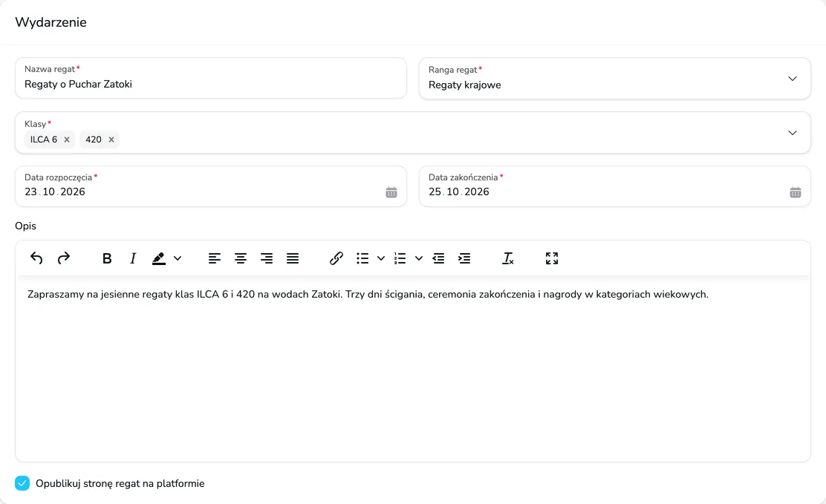Edit the Nazwa regat field

211,78
